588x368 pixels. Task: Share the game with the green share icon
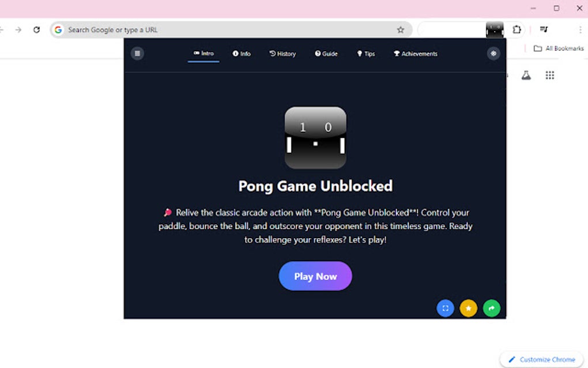tap(491, 308)
